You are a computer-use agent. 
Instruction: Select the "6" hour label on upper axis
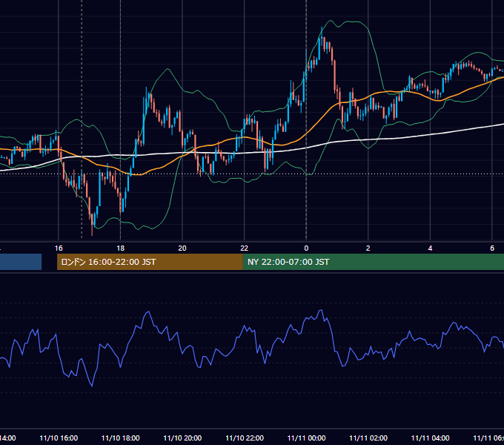[492, 248]
